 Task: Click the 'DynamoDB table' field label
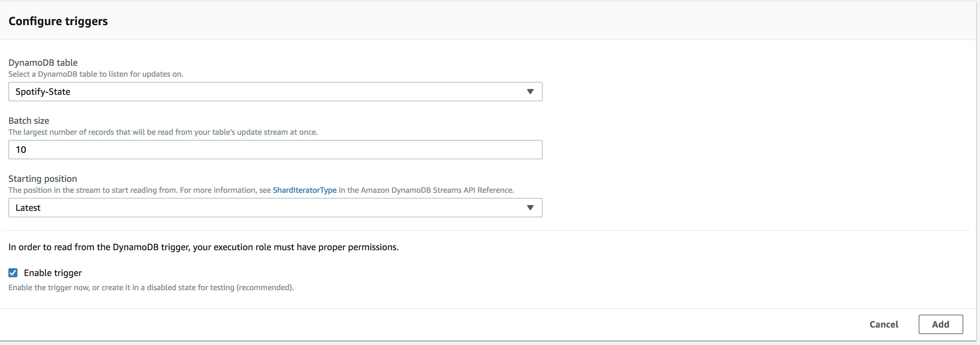point(43,62)
